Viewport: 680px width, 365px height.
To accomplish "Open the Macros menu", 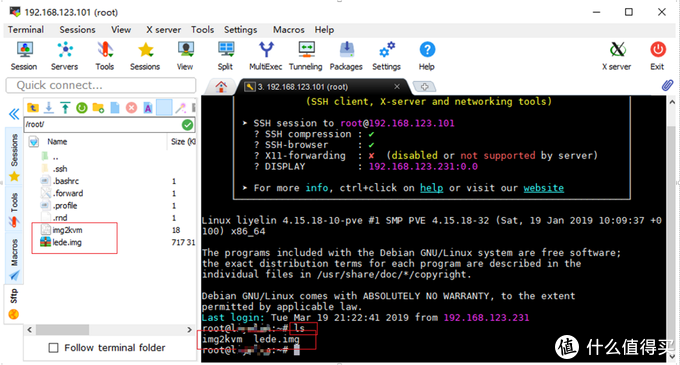I will pyautogui.click(x=288, y=29).
